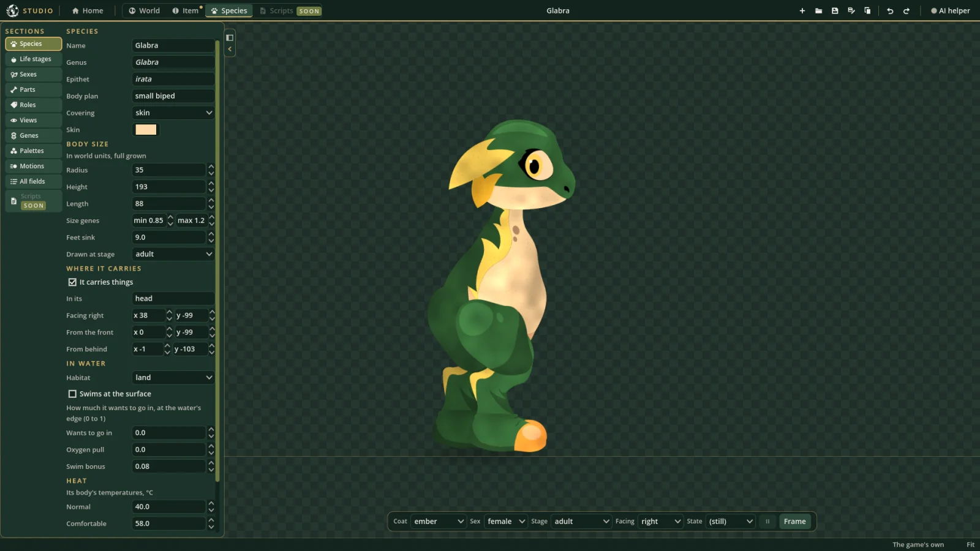Click the Fit button in status bar

(x=970, y=545)
